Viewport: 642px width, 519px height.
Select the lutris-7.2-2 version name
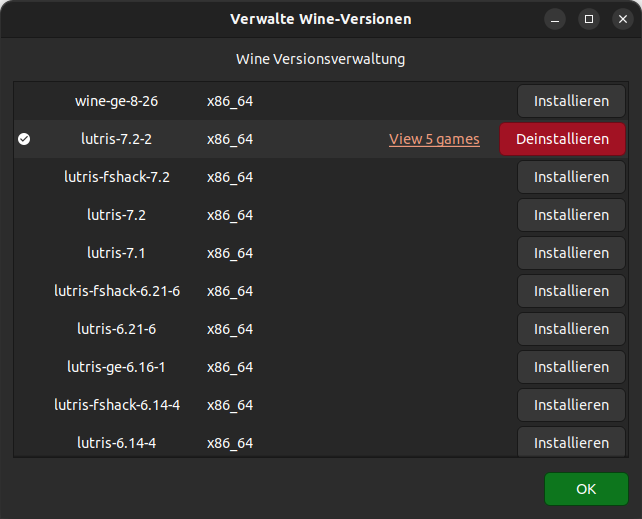tap(117, 139)
